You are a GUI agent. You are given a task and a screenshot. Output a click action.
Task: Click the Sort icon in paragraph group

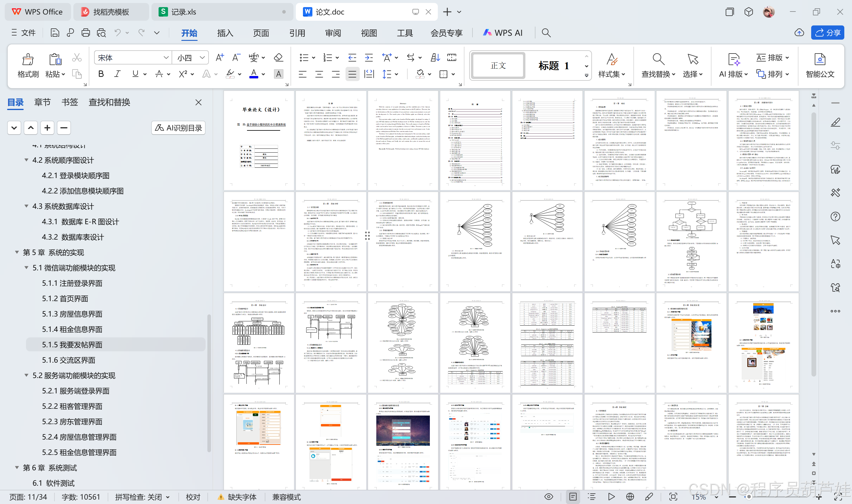pos(435,57)
